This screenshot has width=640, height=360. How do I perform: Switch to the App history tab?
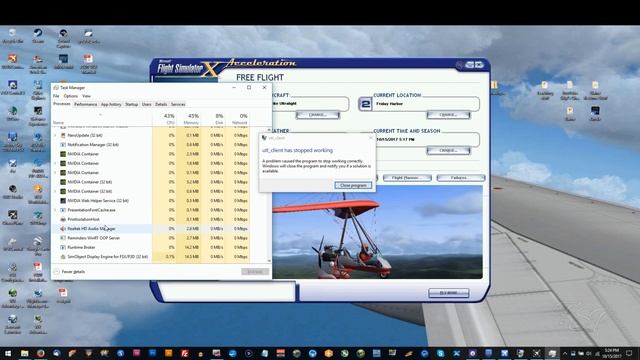[x=111, y=104]
